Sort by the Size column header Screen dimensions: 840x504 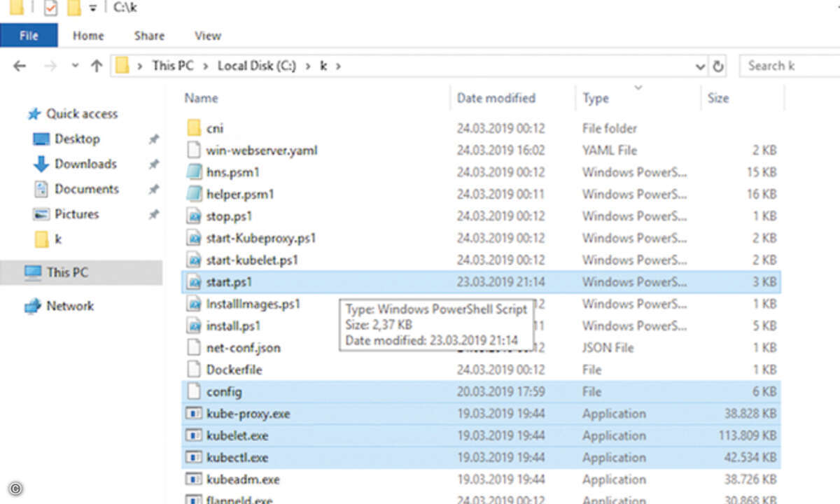(x=718, y=98)
